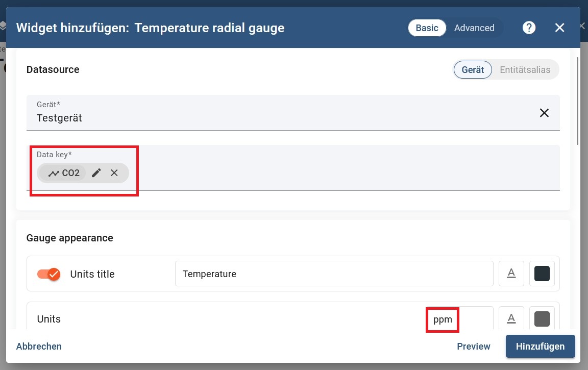Click the Abbrechen button

(39, 347)
